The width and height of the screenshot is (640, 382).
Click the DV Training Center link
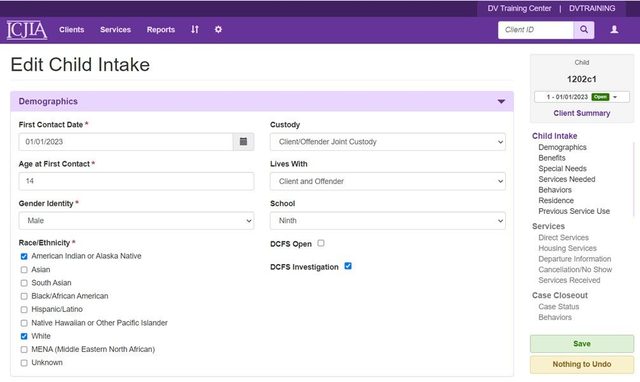pos(519,8)
